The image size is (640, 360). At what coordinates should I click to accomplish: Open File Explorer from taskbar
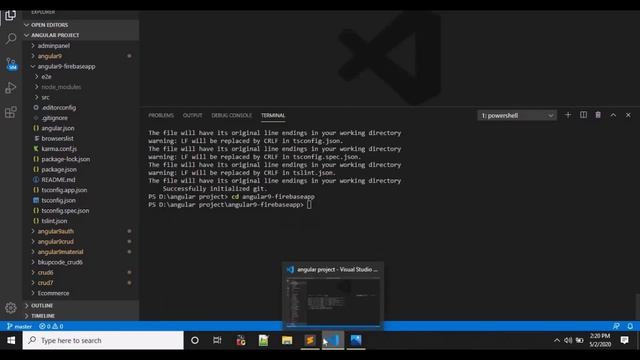click(x=287, y=340)
